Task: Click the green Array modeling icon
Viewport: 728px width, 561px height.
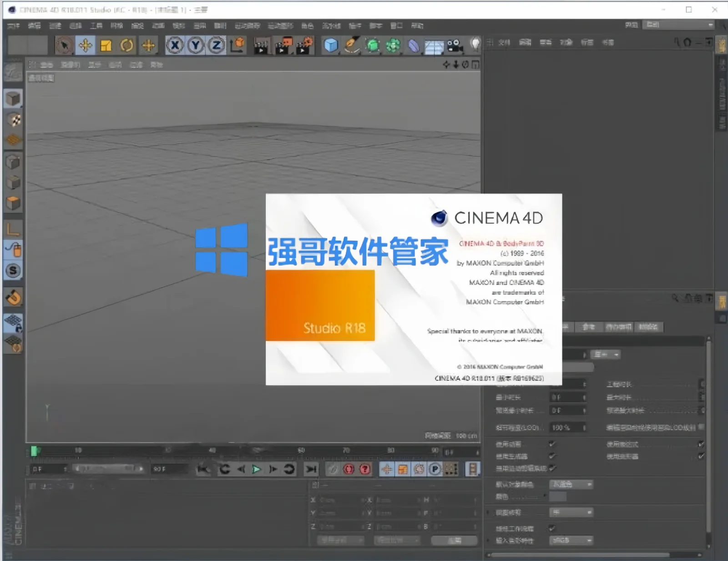Action: click(393, 45)
